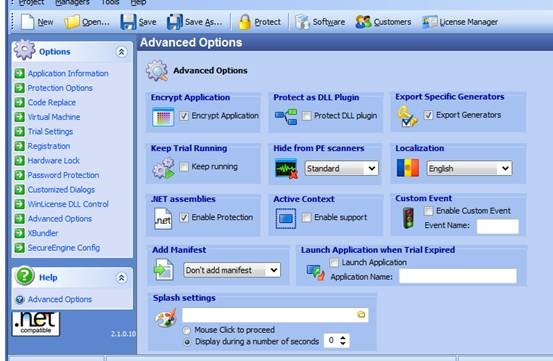This screenshot has height=361, width=553.
Task: Click the Protect padlock toolbar icon
Action: click(x=244, y=22)
